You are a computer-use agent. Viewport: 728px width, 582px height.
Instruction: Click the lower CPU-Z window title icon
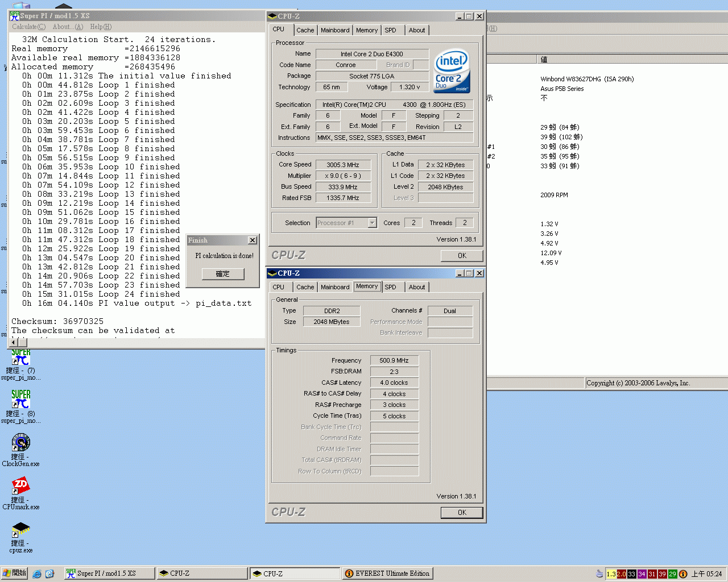point(272,273)
